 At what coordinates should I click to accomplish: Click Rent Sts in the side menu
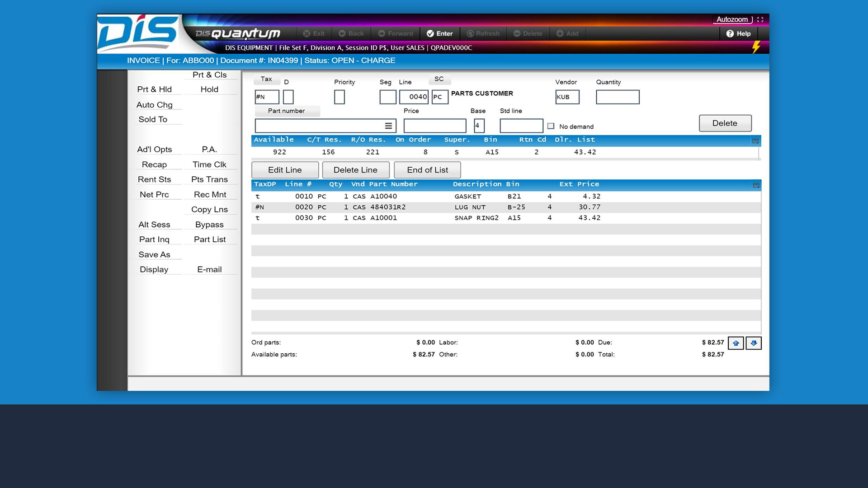(155, 179)
